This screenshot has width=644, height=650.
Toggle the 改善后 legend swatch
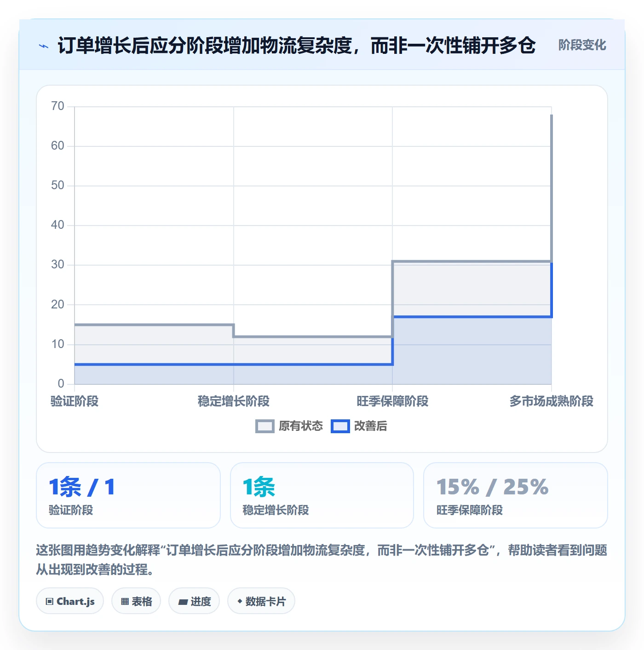click(x=340, y=426)
